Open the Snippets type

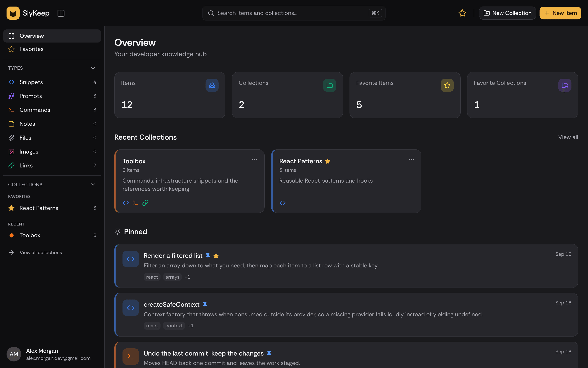pos(52,82)
